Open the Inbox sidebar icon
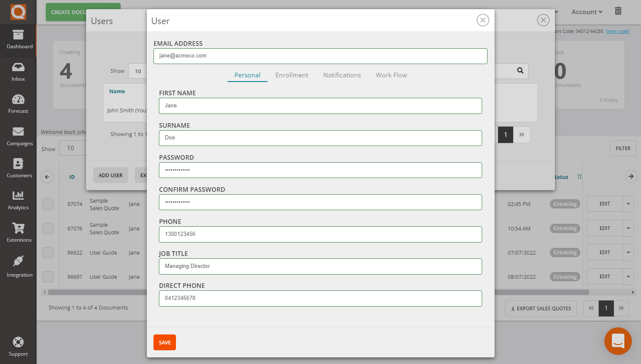 pos(18,72)
